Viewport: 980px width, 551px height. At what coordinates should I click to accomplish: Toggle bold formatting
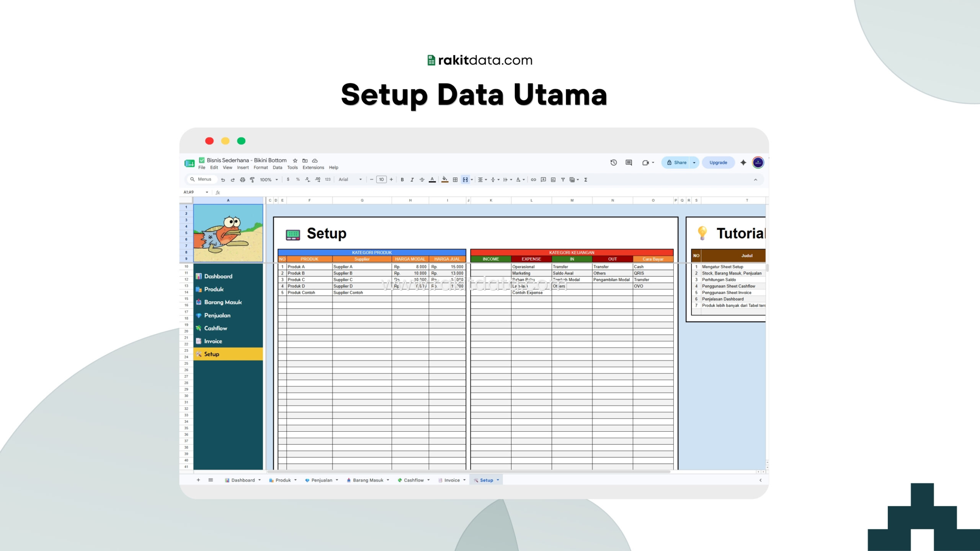(402, 179)
